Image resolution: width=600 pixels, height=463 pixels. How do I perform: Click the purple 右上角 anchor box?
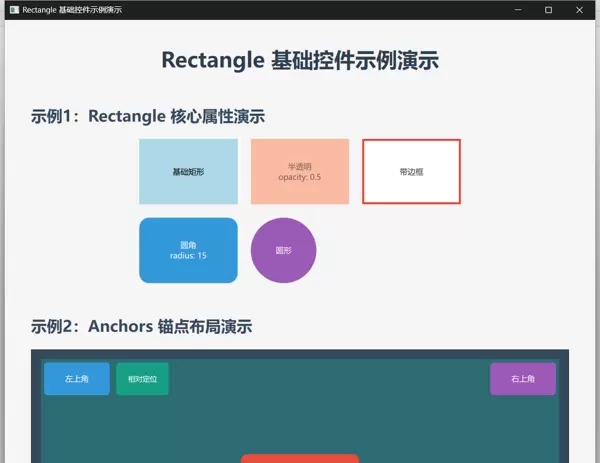(522, 379)
